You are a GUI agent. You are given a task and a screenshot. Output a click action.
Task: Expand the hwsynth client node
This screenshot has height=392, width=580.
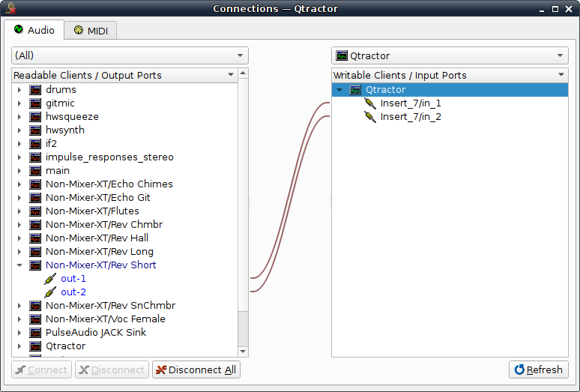coord(19,130)
